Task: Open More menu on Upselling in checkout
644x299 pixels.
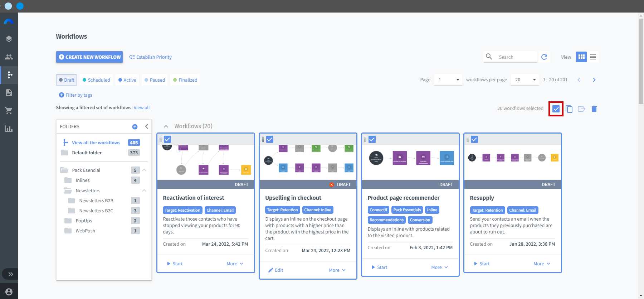Action: [x=337, y=270]
